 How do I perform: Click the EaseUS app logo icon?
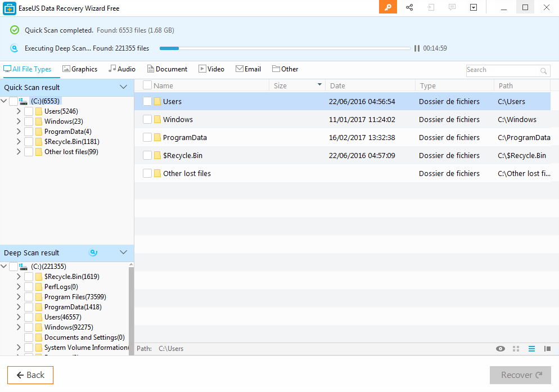coord(9,8)
